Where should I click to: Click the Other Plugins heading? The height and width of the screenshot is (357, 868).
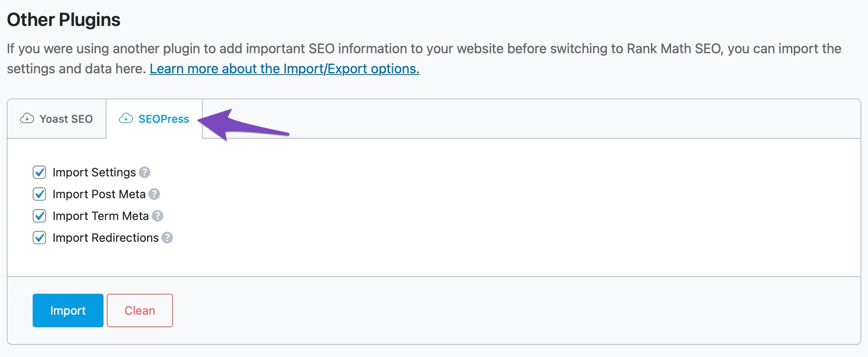click(64, 20)
